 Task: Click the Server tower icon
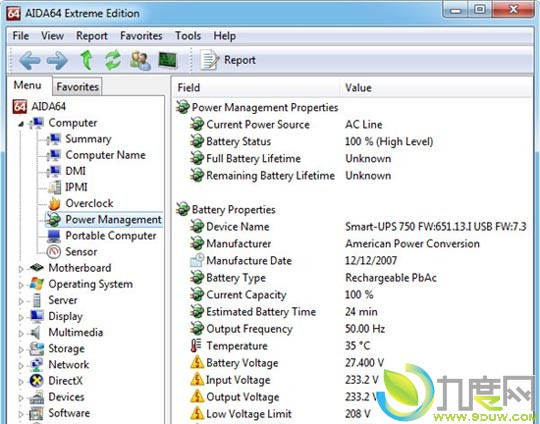37,300
